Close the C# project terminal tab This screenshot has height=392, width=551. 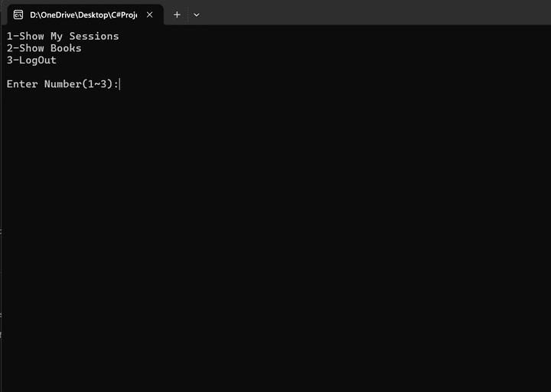tap(150, 15)
